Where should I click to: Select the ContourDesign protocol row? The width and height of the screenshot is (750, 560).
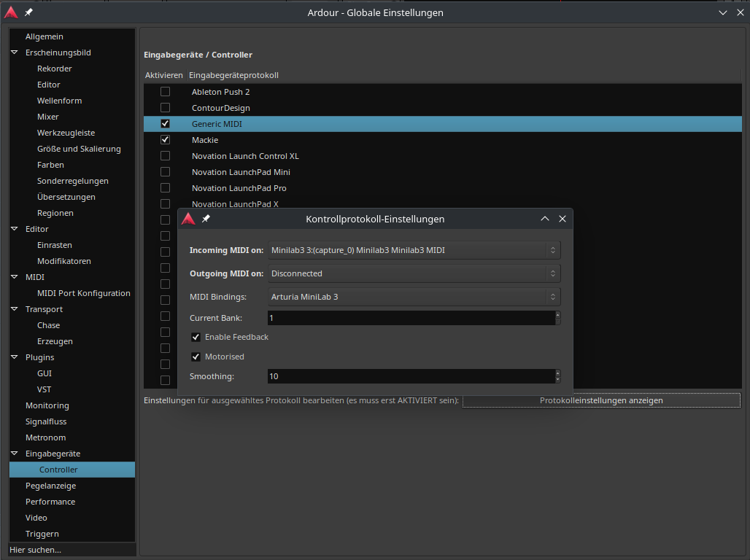(442, 108)
